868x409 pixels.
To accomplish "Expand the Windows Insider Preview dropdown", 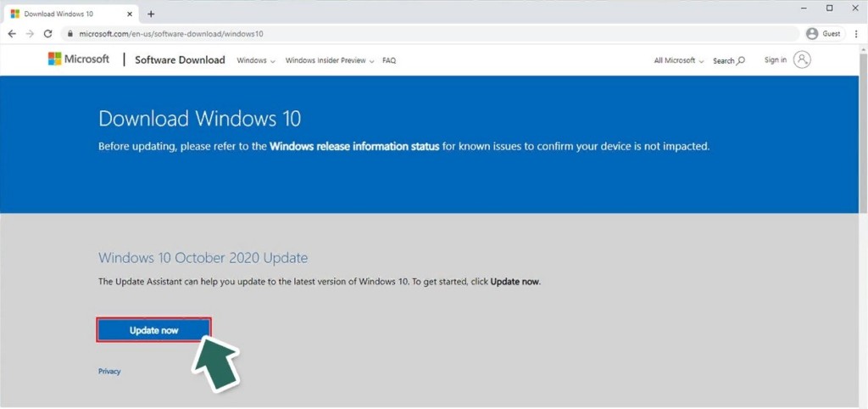I will point(330,60).
